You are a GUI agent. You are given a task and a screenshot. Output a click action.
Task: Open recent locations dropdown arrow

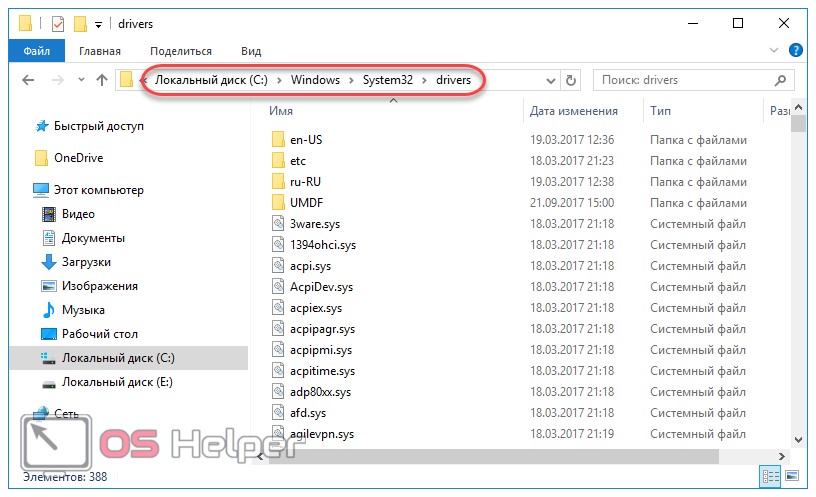point(81,80)
